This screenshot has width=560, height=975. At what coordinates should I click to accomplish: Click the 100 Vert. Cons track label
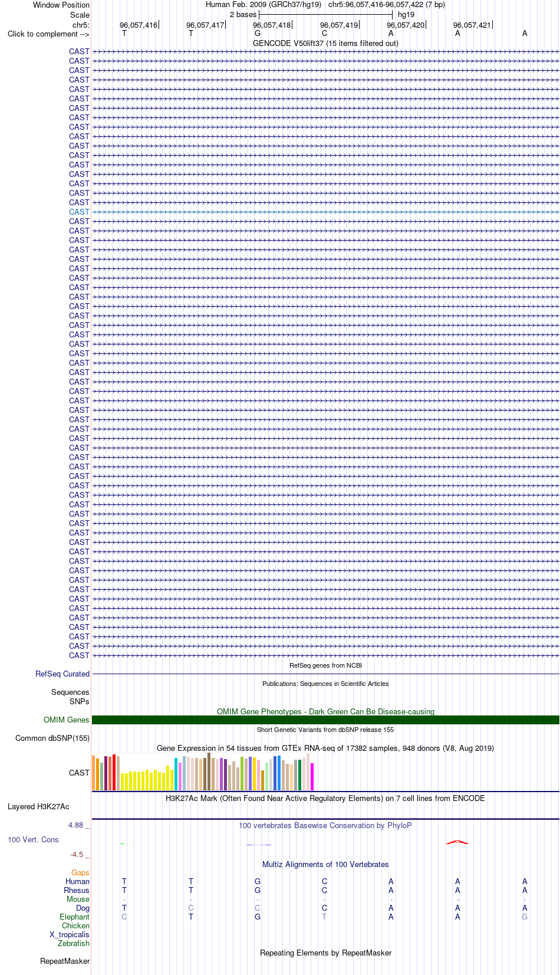pyautogui.click(x=33, y=839)
